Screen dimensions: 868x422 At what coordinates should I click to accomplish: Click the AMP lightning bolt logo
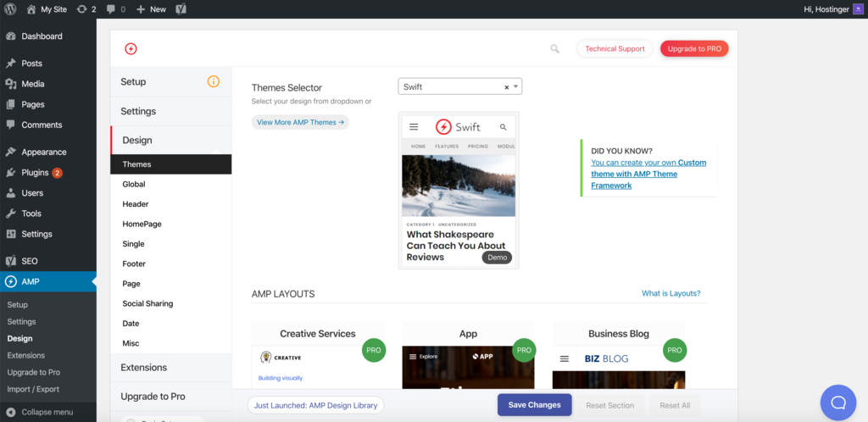pyautogui.click(x=131, y=48)
